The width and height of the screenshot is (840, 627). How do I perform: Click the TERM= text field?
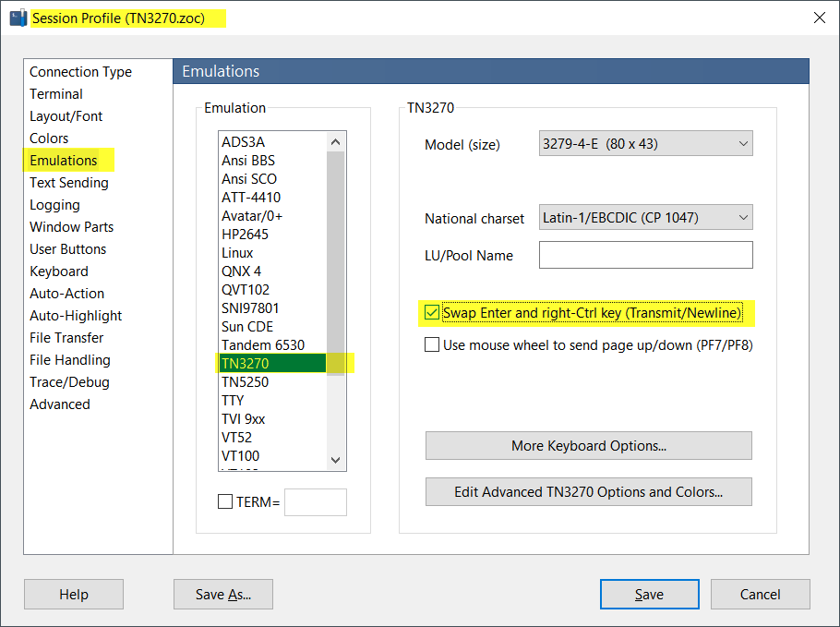316,502
